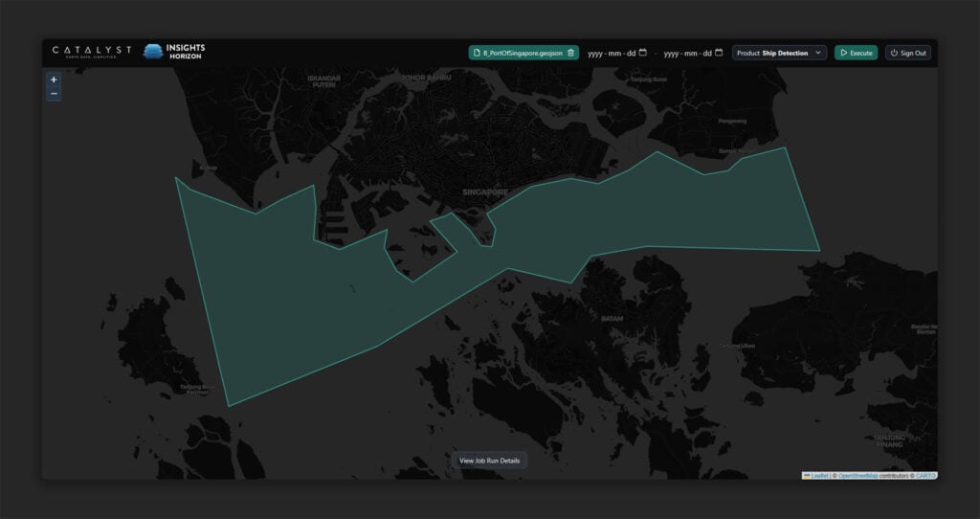Open the Leaflet attribution link

(x=819, y=476)
